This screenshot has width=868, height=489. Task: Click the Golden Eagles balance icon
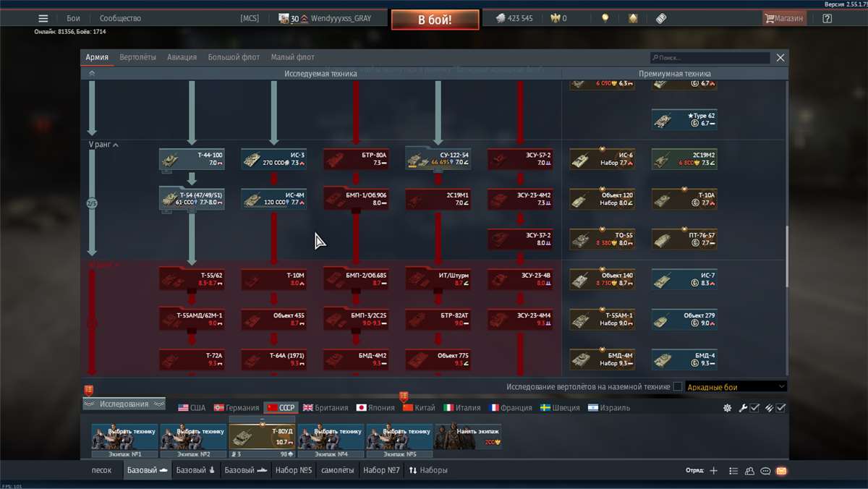click(x=556, y=18)
